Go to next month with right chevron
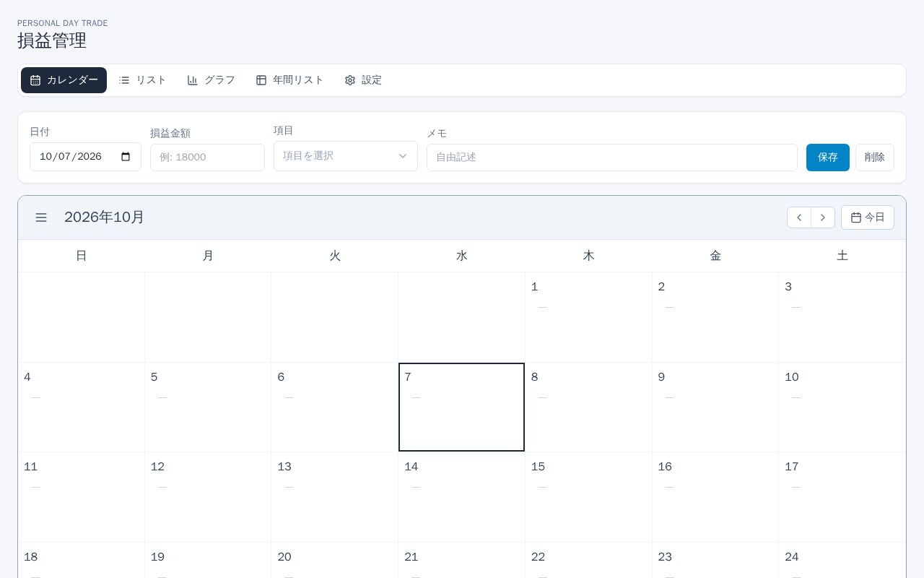Image resolution: width=924 pixels, height=578 pixels. pyautogui.click(x=823, y=217)
